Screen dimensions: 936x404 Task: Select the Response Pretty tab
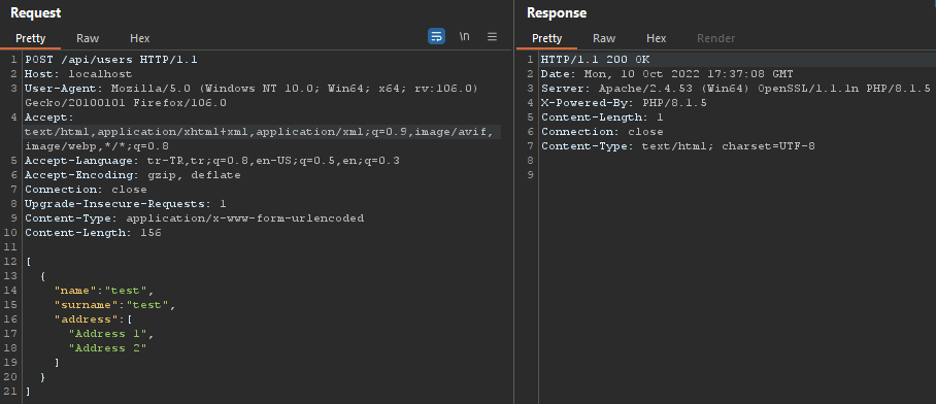547,38
